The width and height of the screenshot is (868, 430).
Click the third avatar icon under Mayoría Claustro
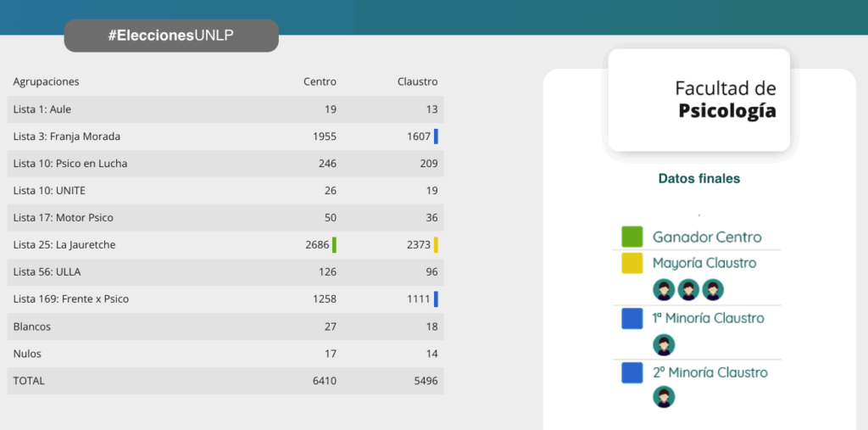713,290
